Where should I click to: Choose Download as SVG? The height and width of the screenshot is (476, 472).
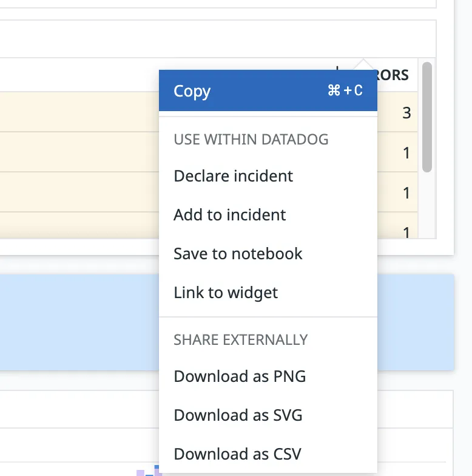click(x=238, y=415)
